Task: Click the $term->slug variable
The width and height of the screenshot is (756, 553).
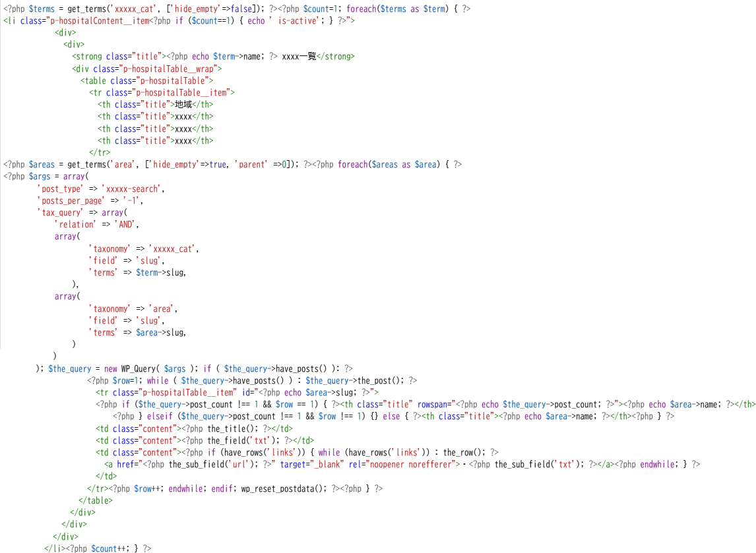Action: tap(160, 272)
